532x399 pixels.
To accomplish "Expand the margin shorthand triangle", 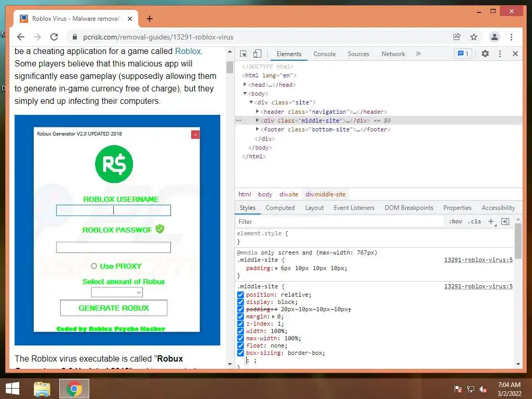I will (274, 316).
